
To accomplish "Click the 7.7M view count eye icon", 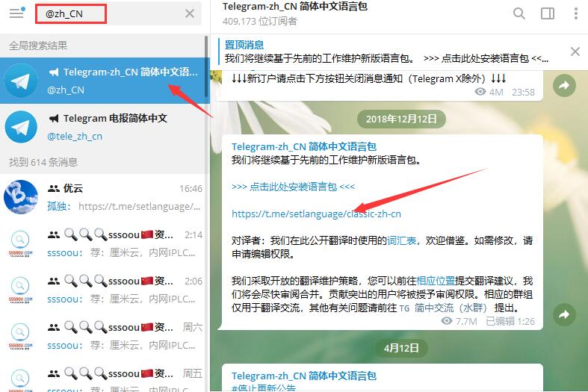I will click(446, 321).
